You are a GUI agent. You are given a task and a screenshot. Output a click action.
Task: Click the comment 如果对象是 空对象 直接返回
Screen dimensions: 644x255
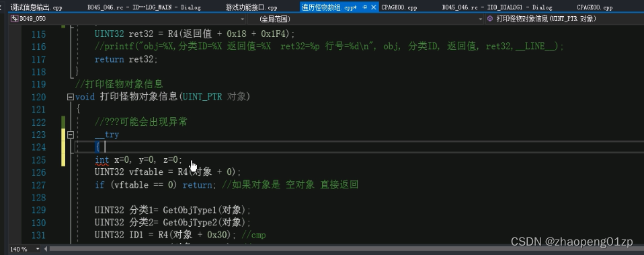[290, 185]
